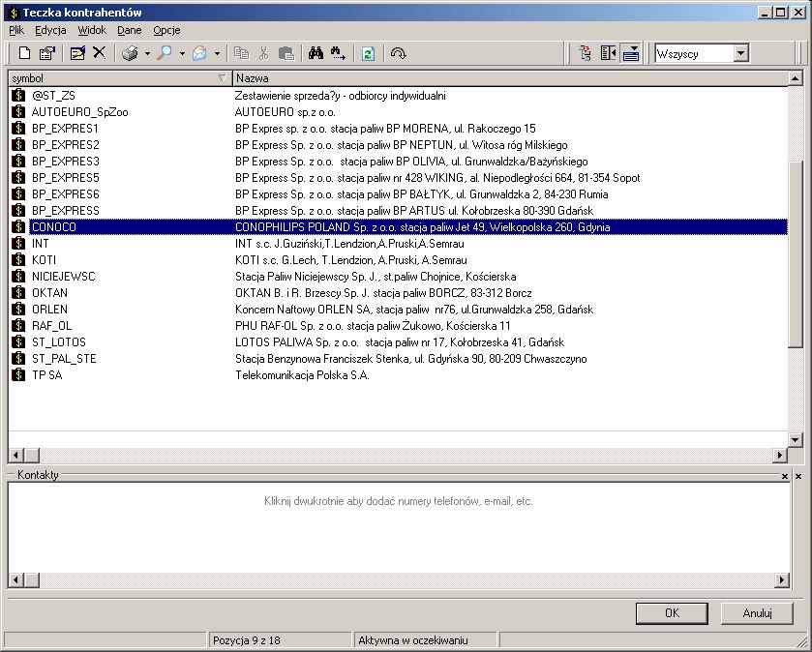Click the scissors cut icon
The image size is (812, 652).
pyautogui.click(x=263, y=53)
